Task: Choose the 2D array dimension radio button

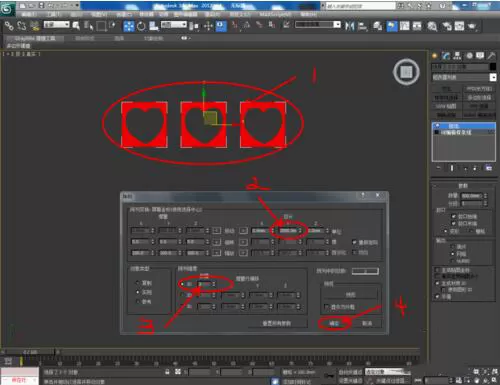Action: point(182,295)
